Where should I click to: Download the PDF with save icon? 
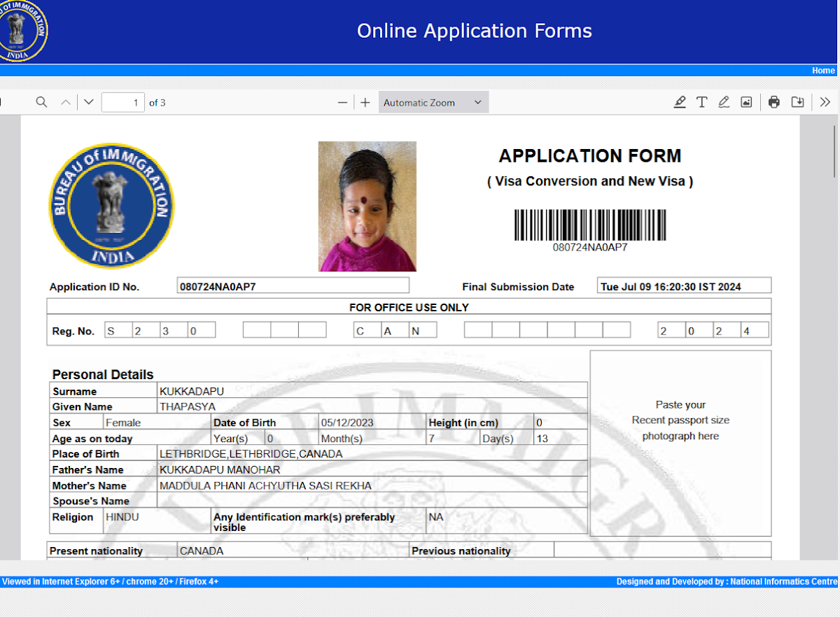click(x=797, y=102)
